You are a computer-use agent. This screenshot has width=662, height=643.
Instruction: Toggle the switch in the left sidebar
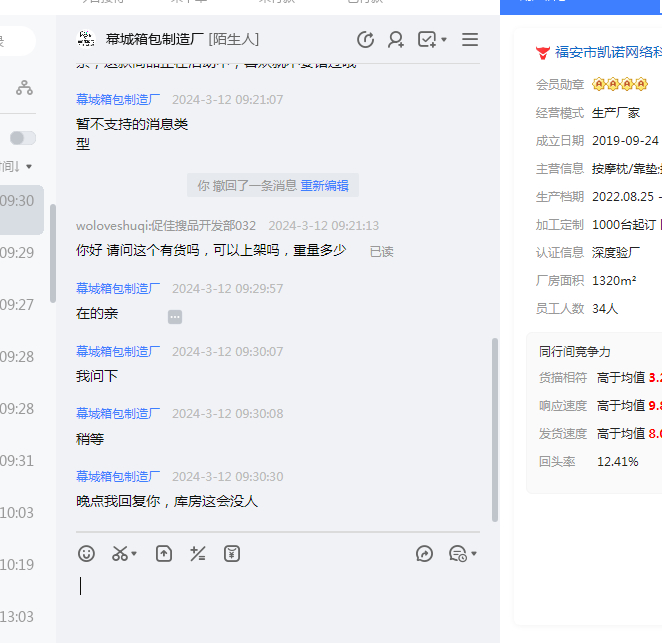pos(22,138)
